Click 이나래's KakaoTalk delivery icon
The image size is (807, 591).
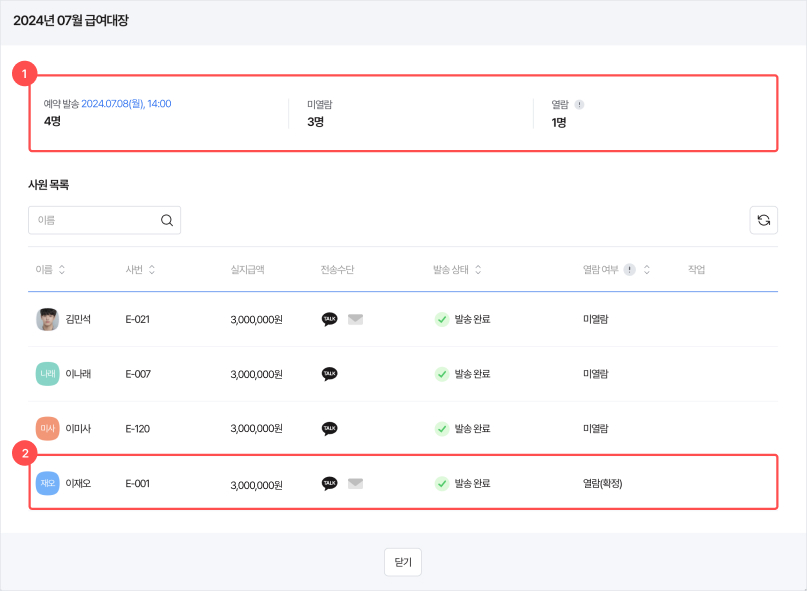(x=329, y=374)
